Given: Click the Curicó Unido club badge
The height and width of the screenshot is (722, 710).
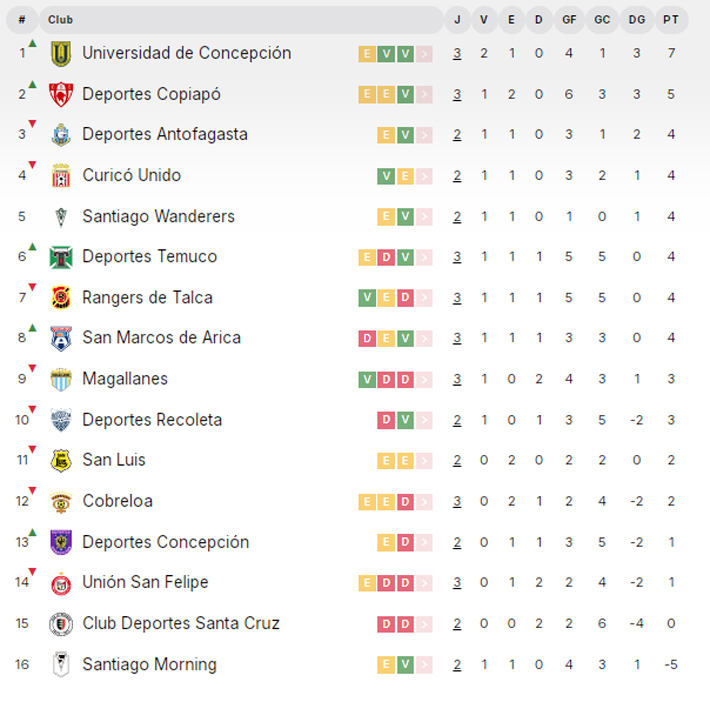Looking at the screenshot, I should [61, 176].
